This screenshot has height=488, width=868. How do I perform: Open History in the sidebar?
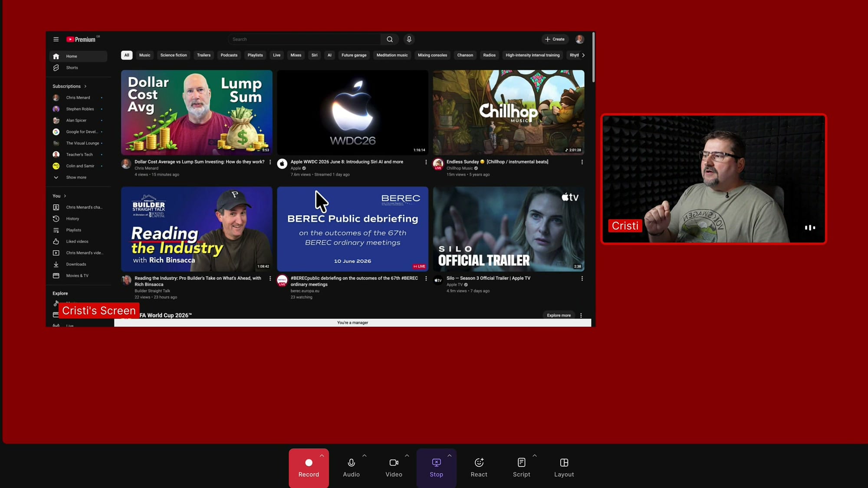coord(78,219)
